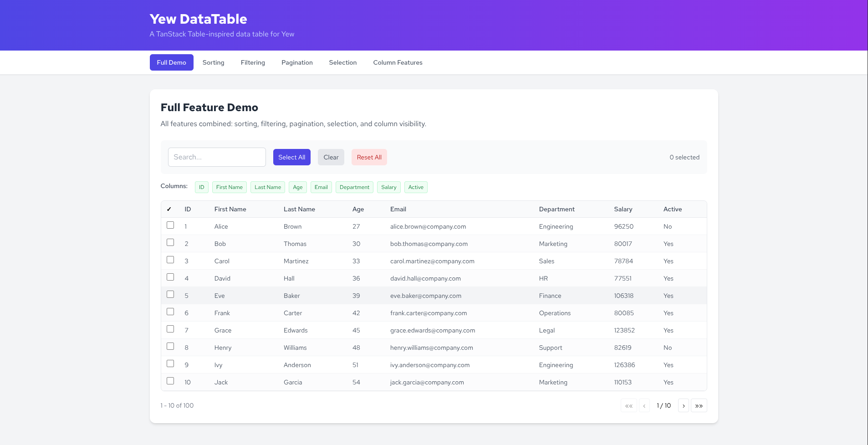Check the row for David Hall
Screen dimensions: 868x445
click(170, 277)
